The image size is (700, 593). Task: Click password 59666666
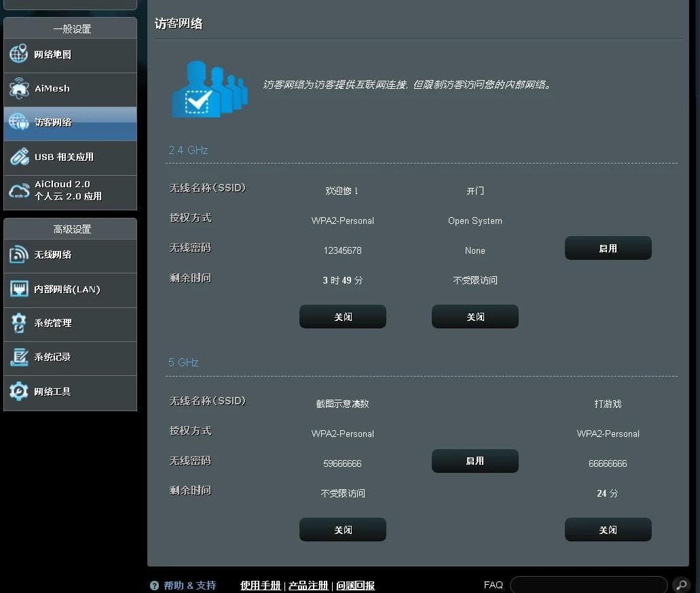(342, 463)
